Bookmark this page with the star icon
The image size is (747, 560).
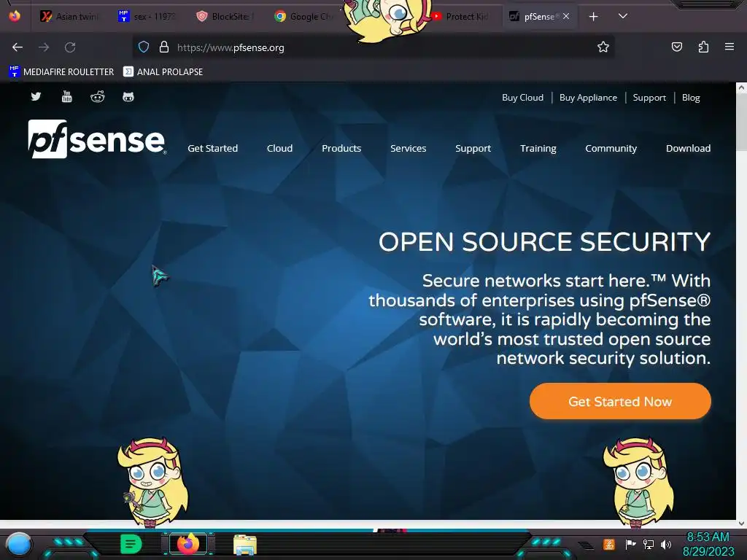click(x=603, y=47)
